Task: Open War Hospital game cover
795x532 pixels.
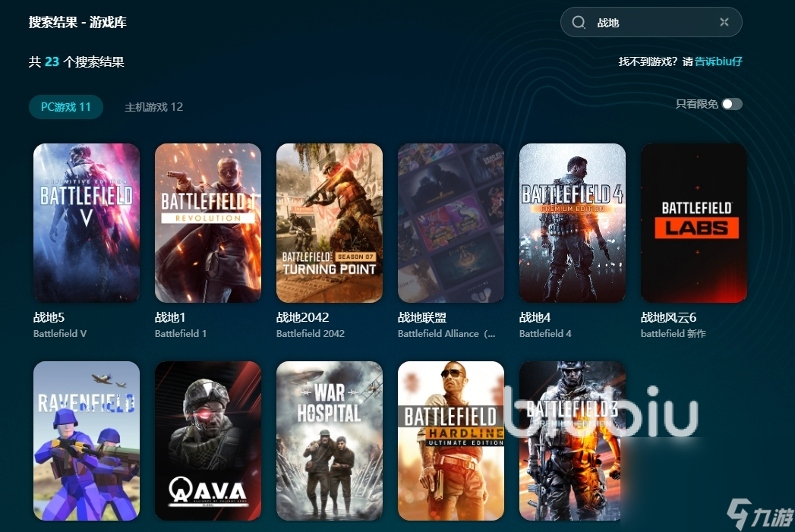Action: click(x=330, y=441)
